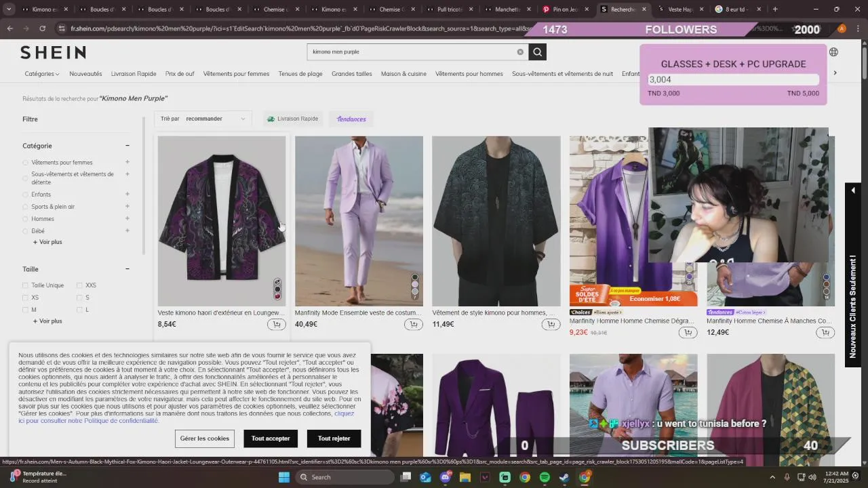Click the microphone tray icon

787,477
